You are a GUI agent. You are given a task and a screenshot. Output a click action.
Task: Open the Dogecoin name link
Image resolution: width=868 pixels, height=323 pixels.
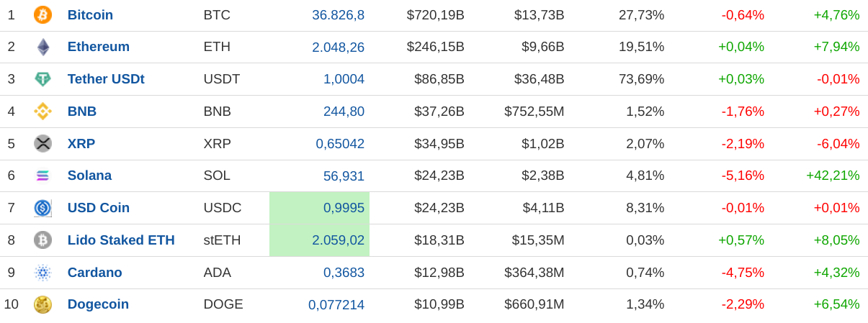98,304
